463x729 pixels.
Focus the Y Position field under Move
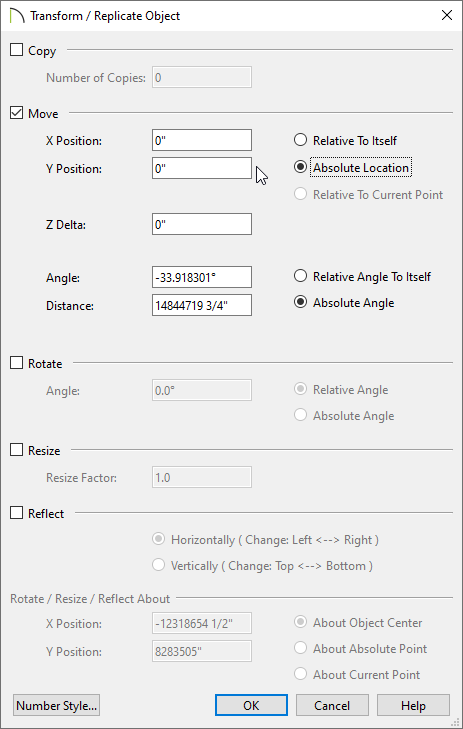click(202, 168)
